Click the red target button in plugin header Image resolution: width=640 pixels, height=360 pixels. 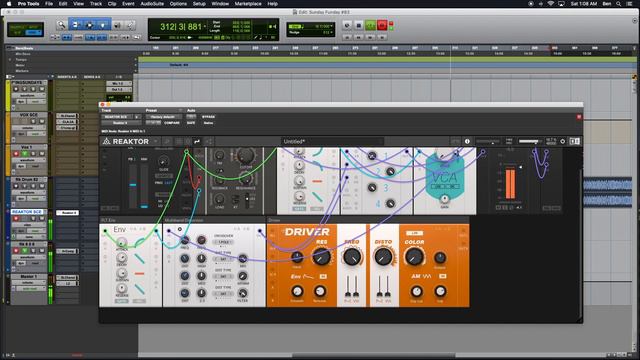pos(579,117)
